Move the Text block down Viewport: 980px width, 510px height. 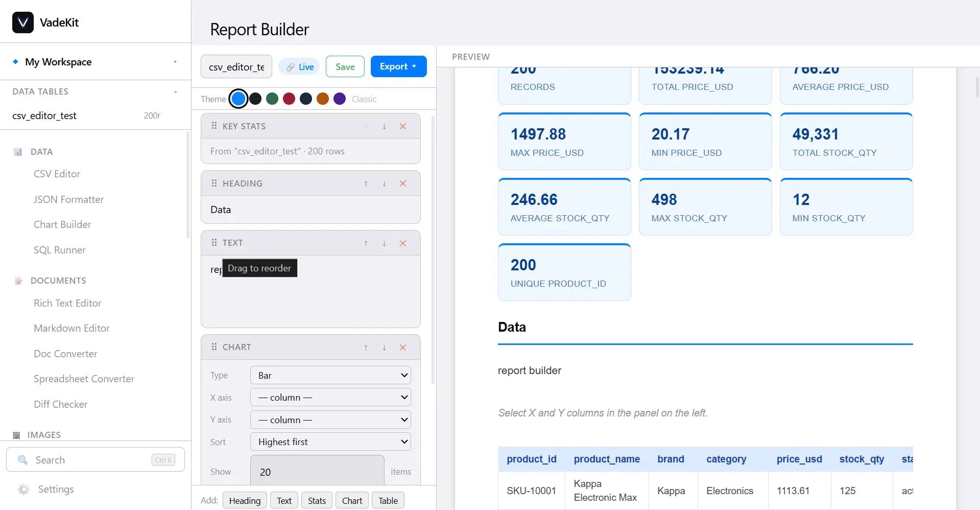tap(384, 243)
